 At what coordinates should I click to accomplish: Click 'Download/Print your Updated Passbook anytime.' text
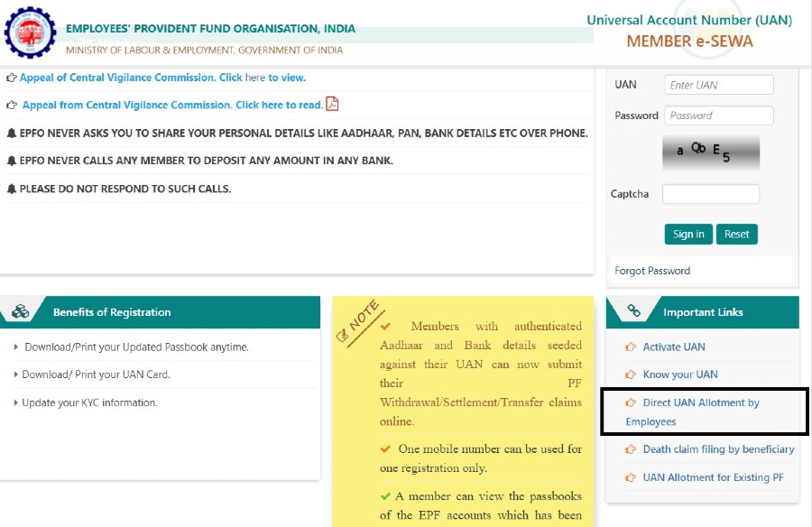tap(137, 347)
